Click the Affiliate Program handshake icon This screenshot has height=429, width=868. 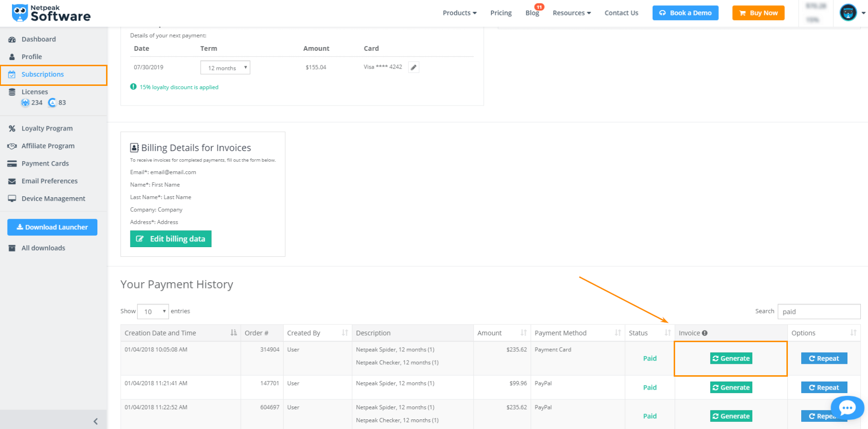tap(12, 146)
